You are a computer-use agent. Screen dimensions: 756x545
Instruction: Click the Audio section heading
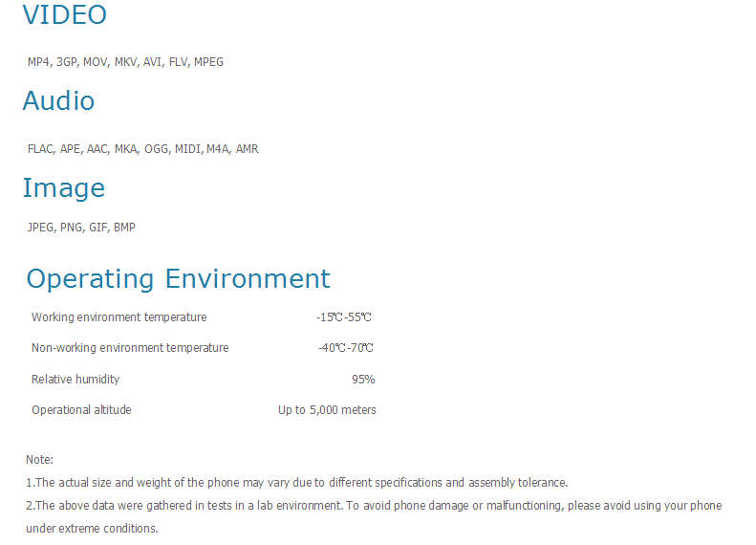(x=58, y=100)
